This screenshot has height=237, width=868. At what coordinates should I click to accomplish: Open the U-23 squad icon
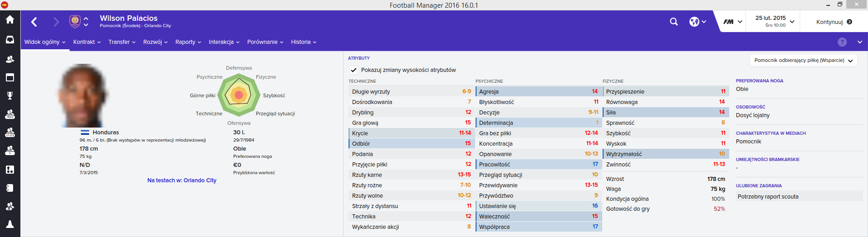(10, 132)
